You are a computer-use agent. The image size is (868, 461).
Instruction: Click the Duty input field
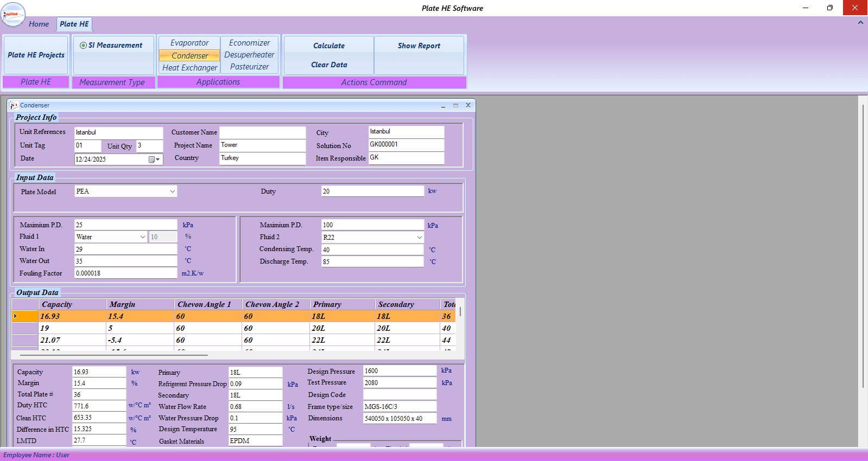click(x=372, y=191)
